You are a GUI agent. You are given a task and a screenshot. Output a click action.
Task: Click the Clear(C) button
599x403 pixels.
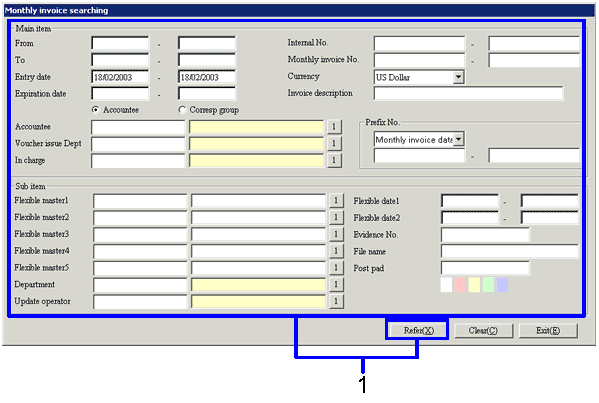[483, 330]
